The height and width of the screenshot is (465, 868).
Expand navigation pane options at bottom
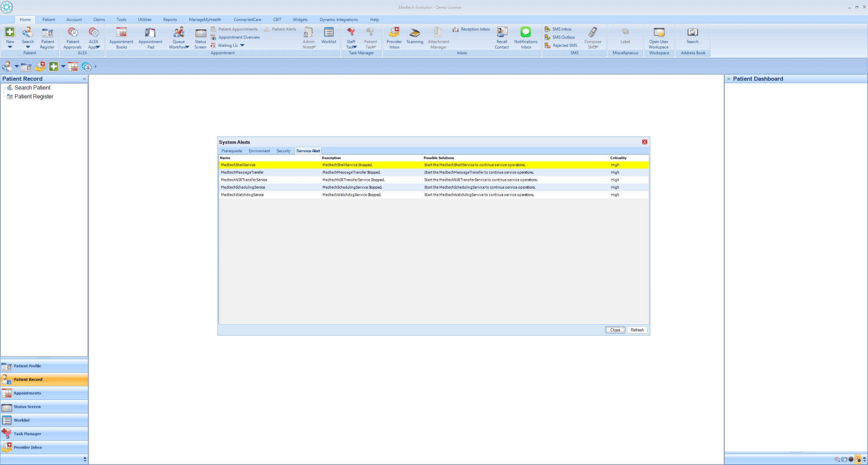pos(85,459)
